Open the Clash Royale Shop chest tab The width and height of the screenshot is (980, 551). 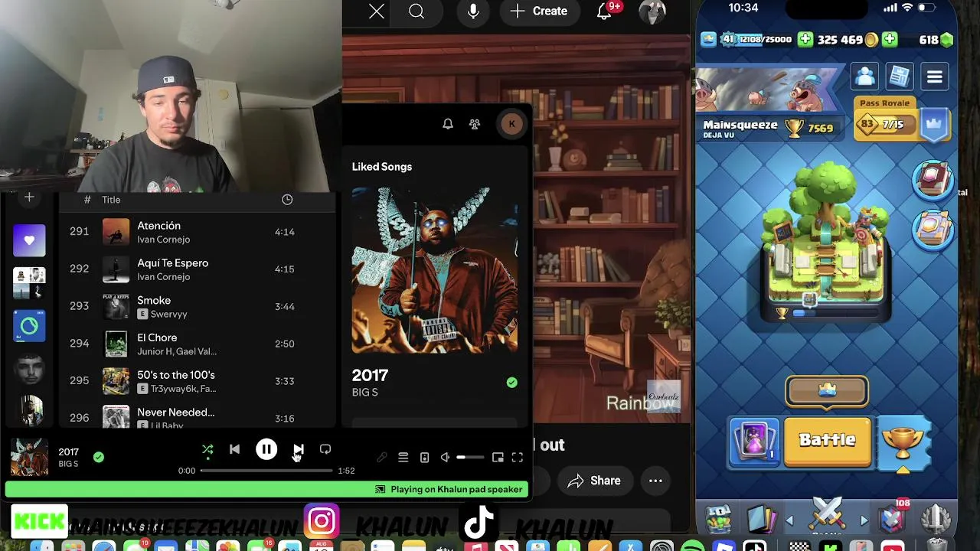[718, 520]
